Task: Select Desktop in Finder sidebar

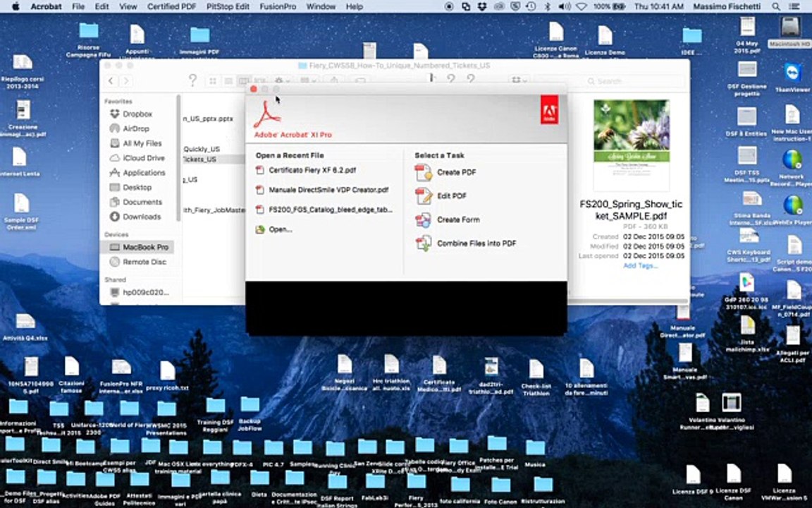Action: [x=137, y=187]
